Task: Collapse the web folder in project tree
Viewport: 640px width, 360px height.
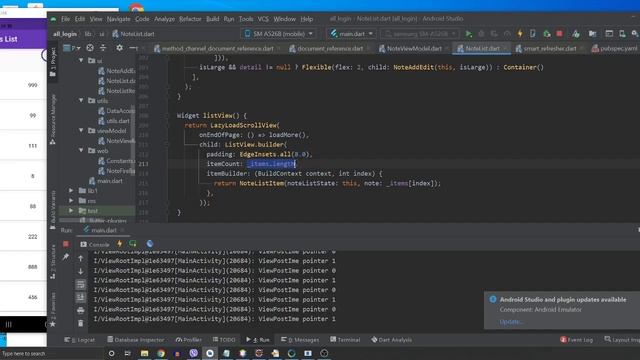Action: (x=81, y=151)
